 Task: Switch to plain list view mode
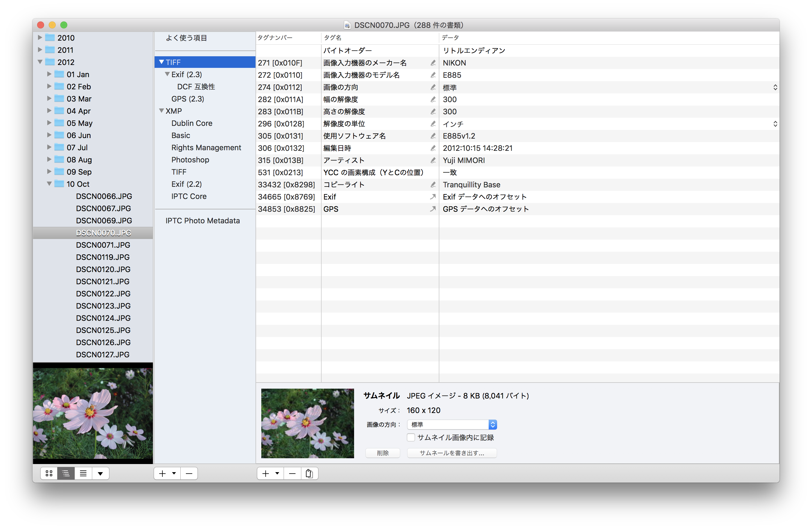click(x=83, y=473)
